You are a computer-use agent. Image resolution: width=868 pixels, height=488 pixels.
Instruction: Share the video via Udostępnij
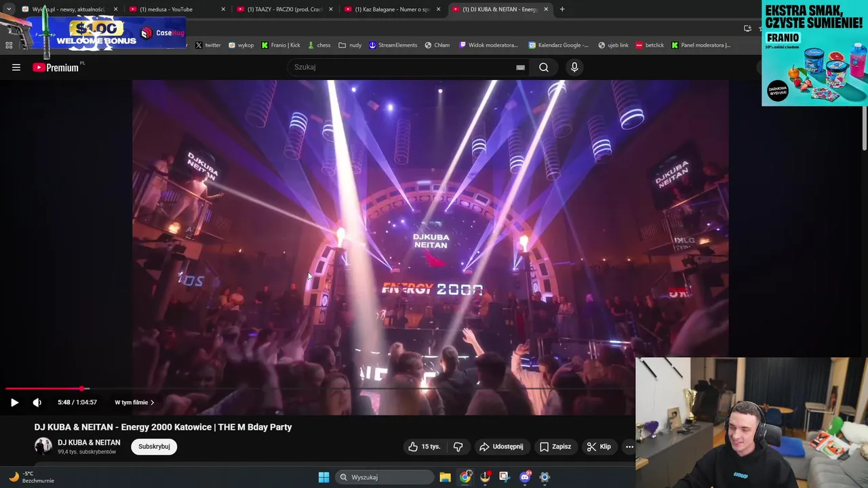point(501,447)
